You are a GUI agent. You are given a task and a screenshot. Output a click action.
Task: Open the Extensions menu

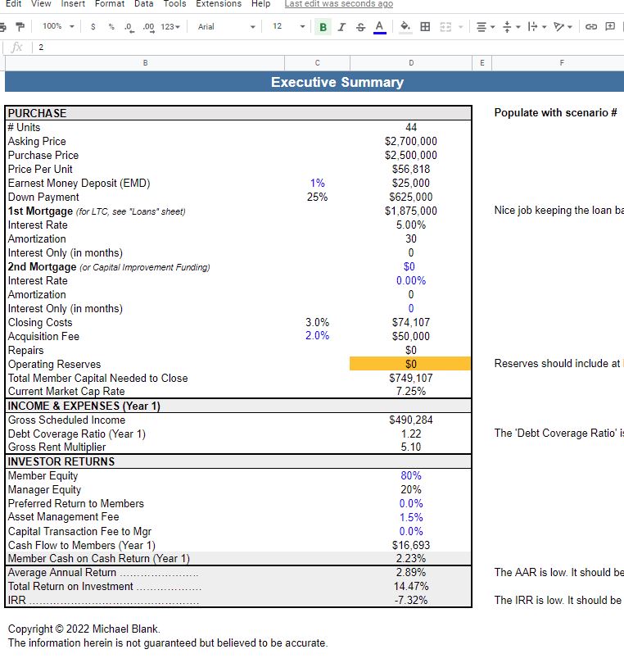point(219,4)
